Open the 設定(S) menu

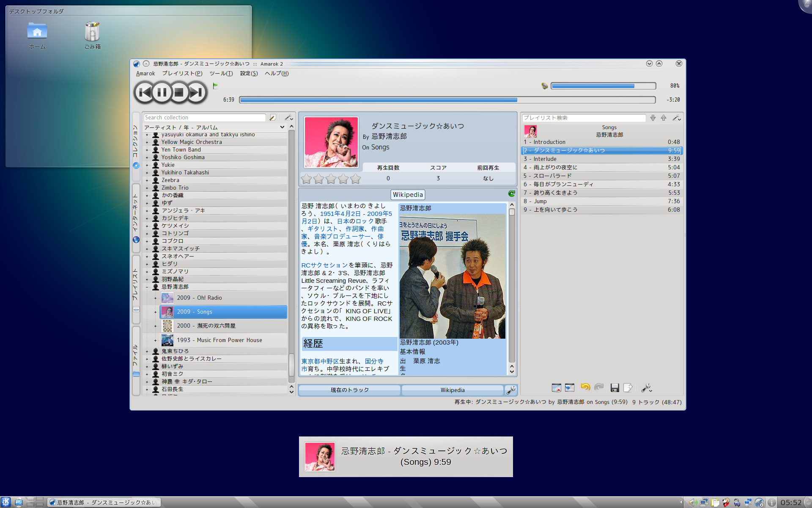click(249, 73)
